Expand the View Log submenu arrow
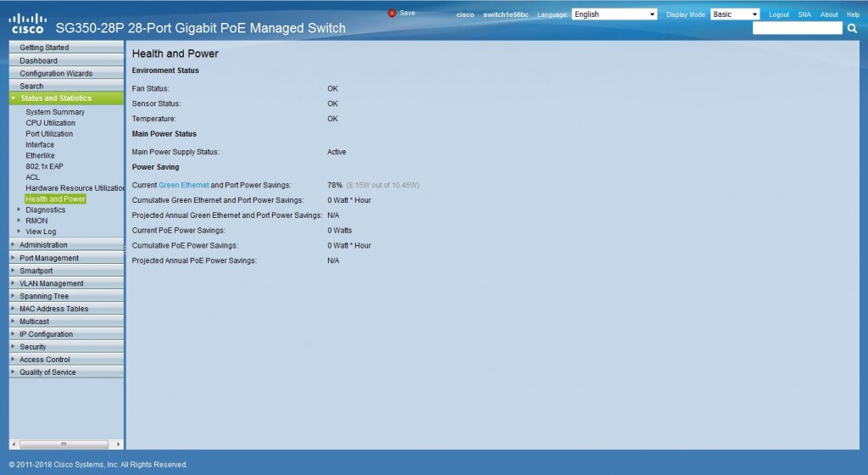Image resolution: width=868 pixels, height=475 pixels. click(x=19, y=232)
